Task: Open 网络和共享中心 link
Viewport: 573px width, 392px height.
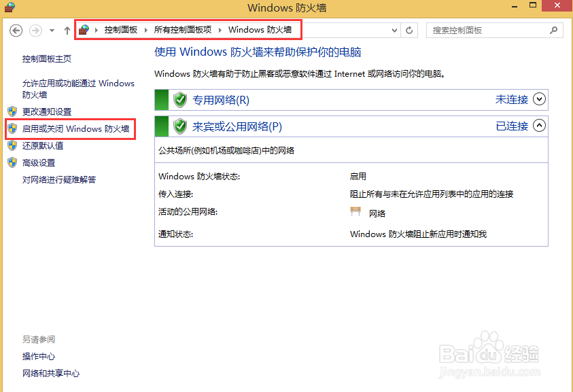Action: tap(51, 374)
